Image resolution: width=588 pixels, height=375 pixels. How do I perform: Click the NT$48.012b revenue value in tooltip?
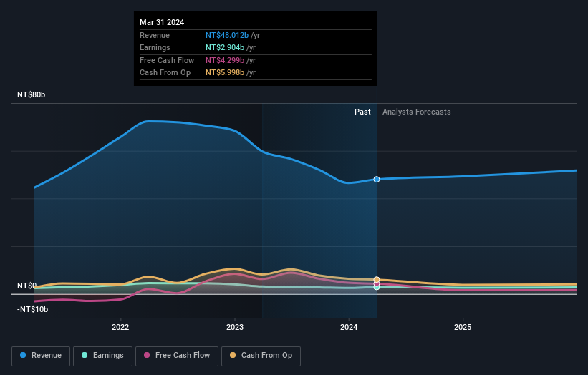click(227, 35)
